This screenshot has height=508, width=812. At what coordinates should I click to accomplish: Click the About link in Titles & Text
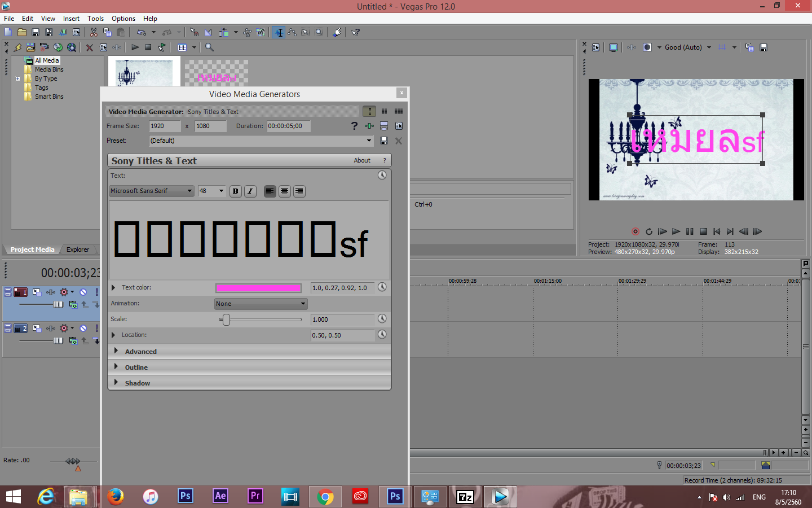click(362, 160)
